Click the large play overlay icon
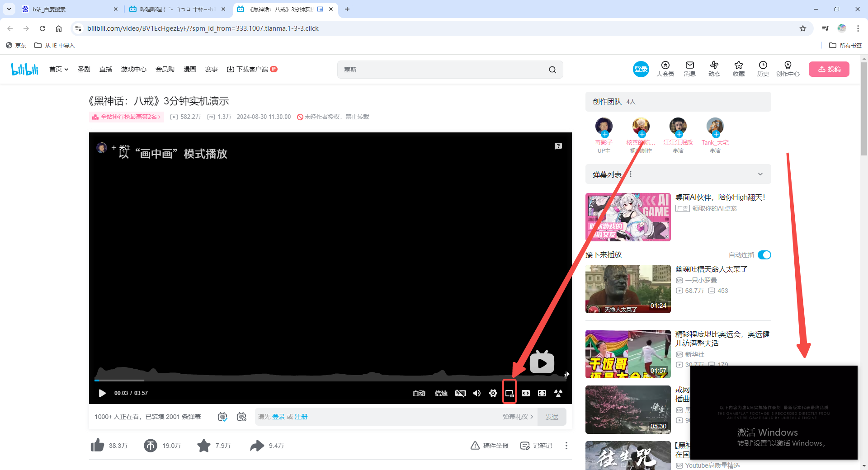This screenshot has width=868, height=470. tap(542, 362)
